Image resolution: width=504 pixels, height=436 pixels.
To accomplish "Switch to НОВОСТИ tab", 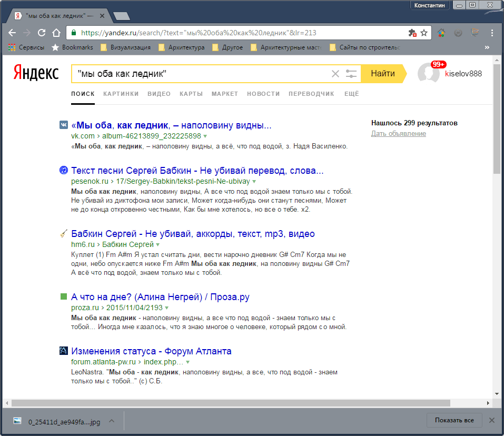I will pyautogui.click(x=263, y=94).
